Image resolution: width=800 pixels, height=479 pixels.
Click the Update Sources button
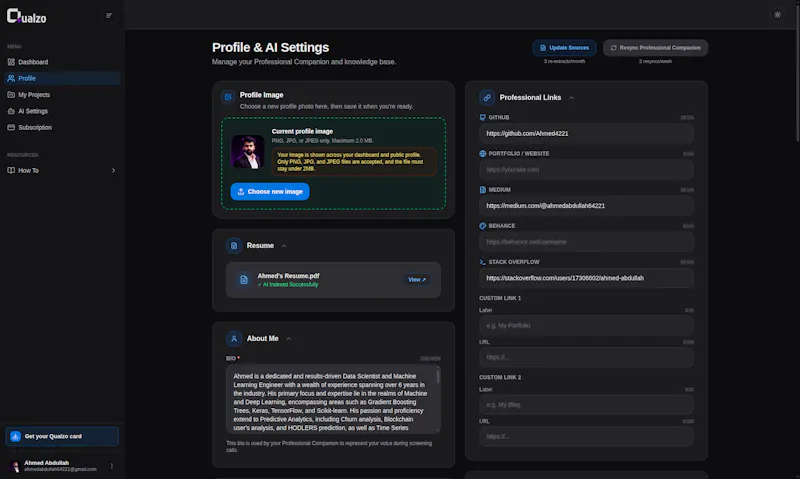(x=564, y=48)
